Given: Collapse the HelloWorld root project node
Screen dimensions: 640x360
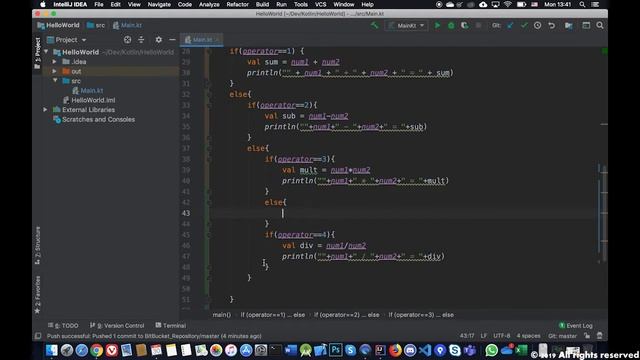Looking at the screenshot, I should point(46,52).
